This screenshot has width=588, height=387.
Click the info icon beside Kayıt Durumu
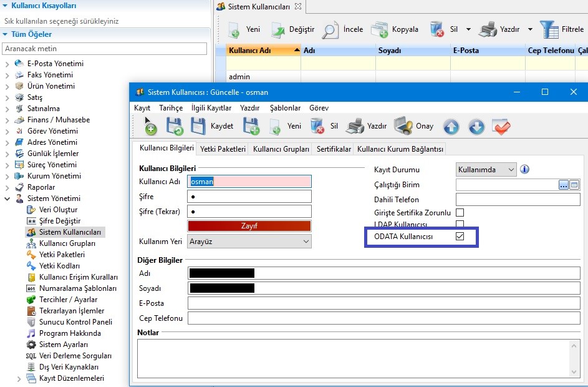tap(524, 169)
